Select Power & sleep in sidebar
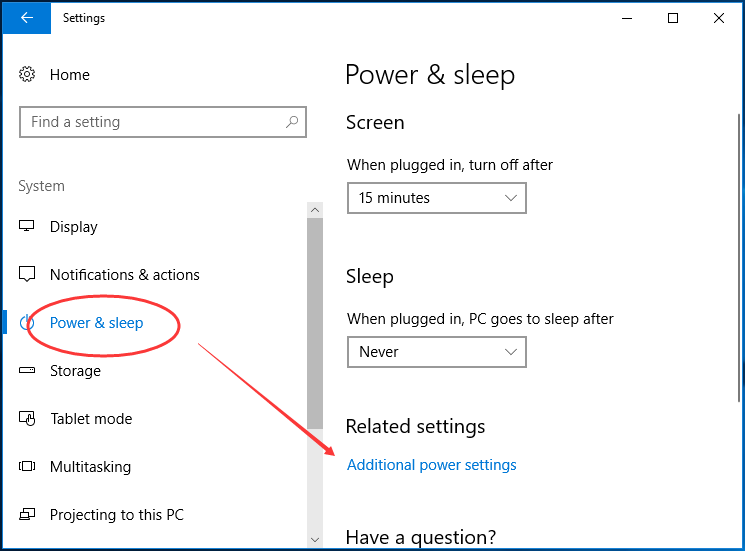745x551 pixels. [96, 323]
